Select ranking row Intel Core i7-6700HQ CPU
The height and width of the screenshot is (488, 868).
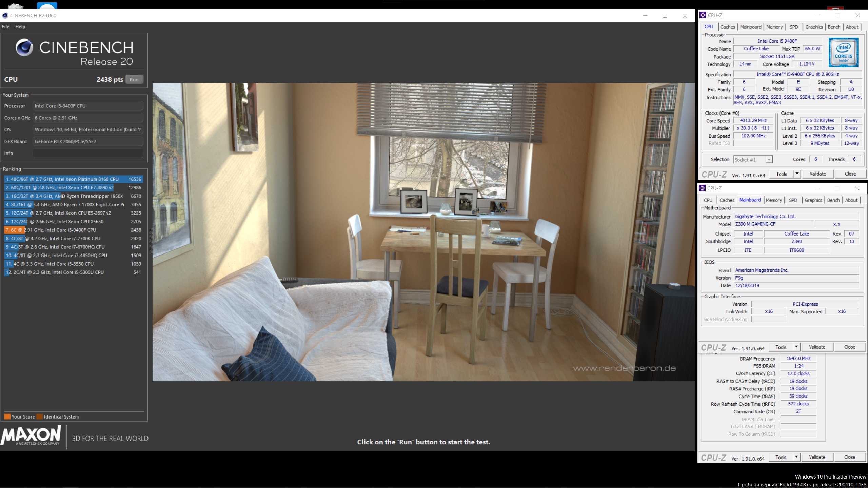click(x=74, y=247)
